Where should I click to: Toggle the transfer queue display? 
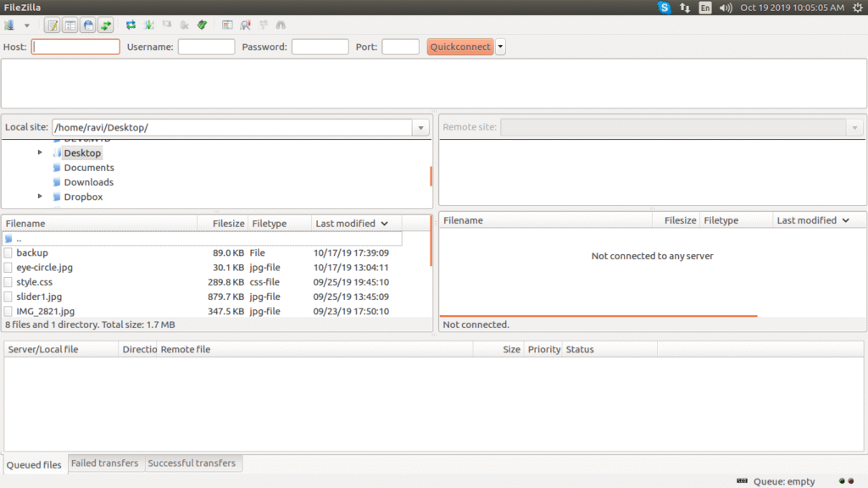106,25
